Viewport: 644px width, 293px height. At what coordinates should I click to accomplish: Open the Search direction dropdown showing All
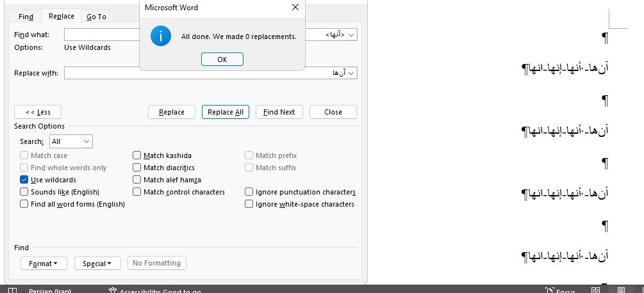pyautogui.click(x=71, y=141)
